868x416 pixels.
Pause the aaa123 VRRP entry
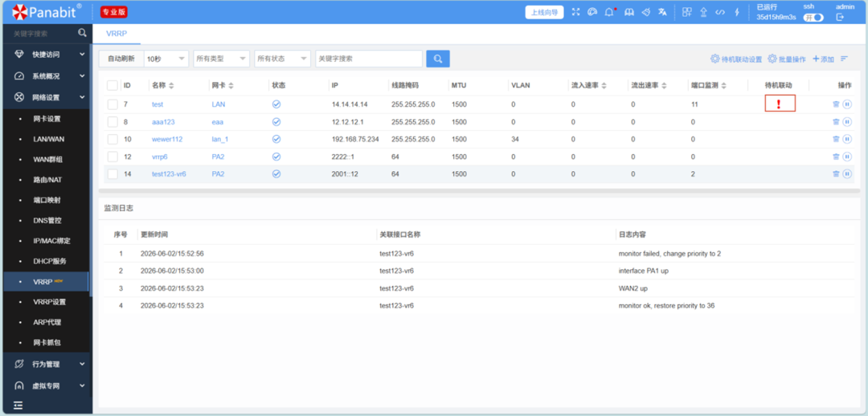point(847,122)
